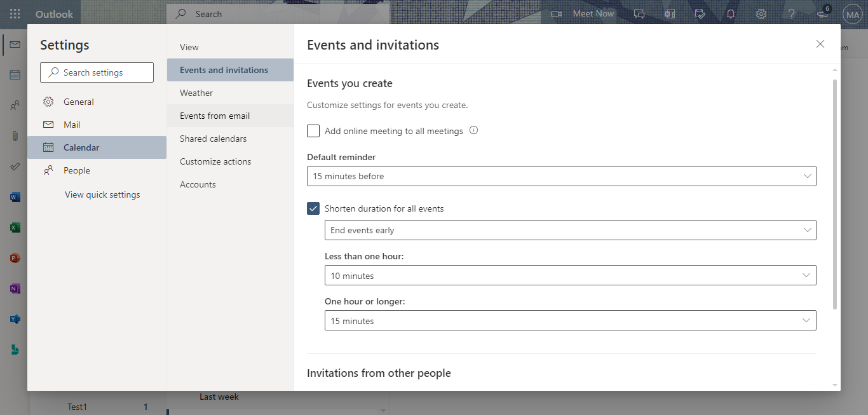Click inside the Search settings field
This screenshot has height=415, width=868.
pyautogui.click(x=97, y=72)
